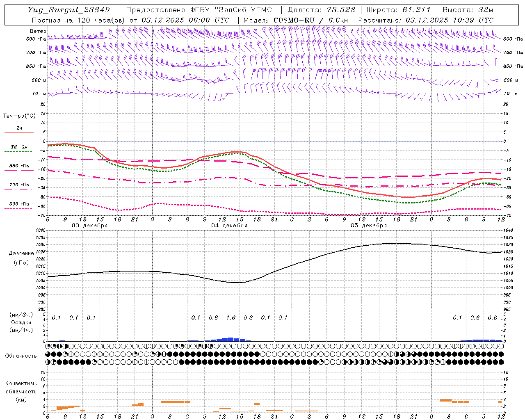Viewport: 525px width, 420px height.
Task: Click the Широта: 61.211 value
Action: click(398, 10)
